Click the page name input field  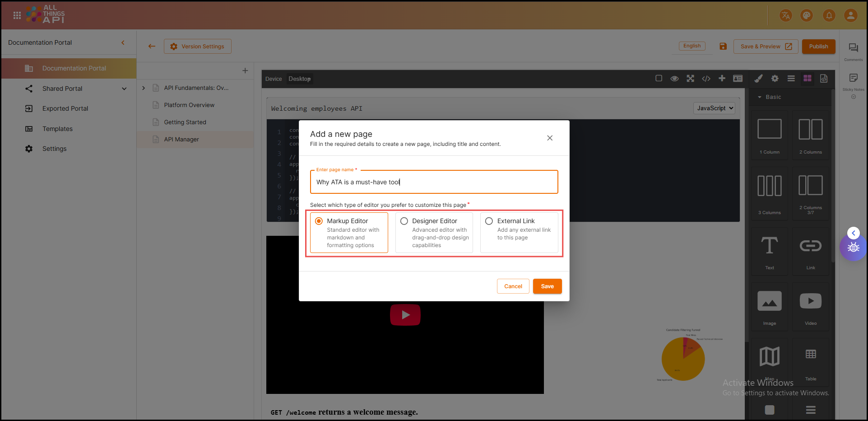[x=434, y=182]
